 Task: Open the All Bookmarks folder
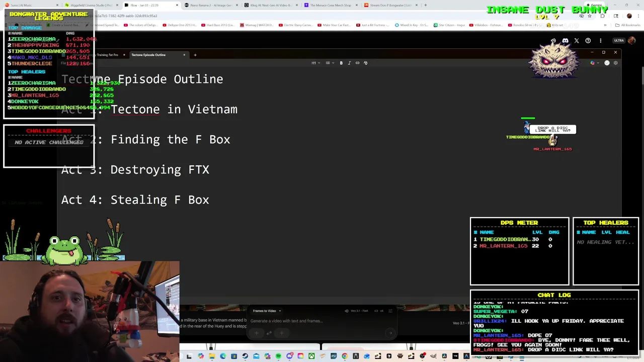(628, 25)
